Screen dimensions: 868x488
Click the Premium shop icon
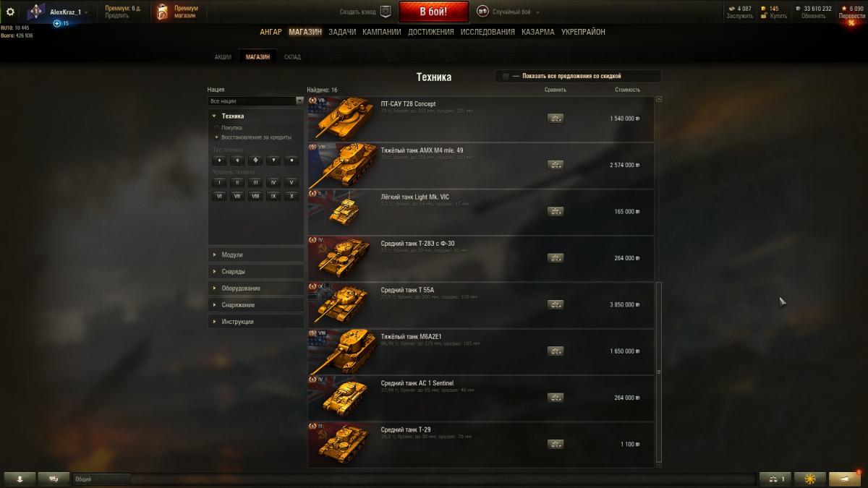point(164,12)
